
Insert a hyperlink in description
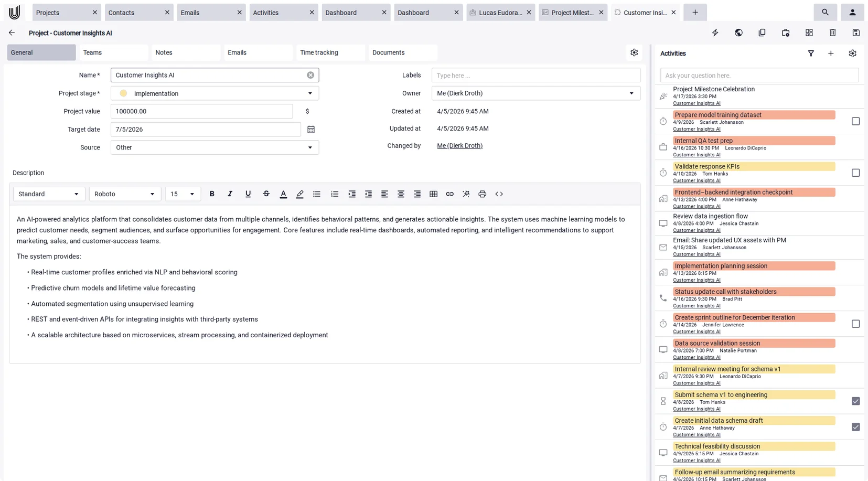[449, 194]
